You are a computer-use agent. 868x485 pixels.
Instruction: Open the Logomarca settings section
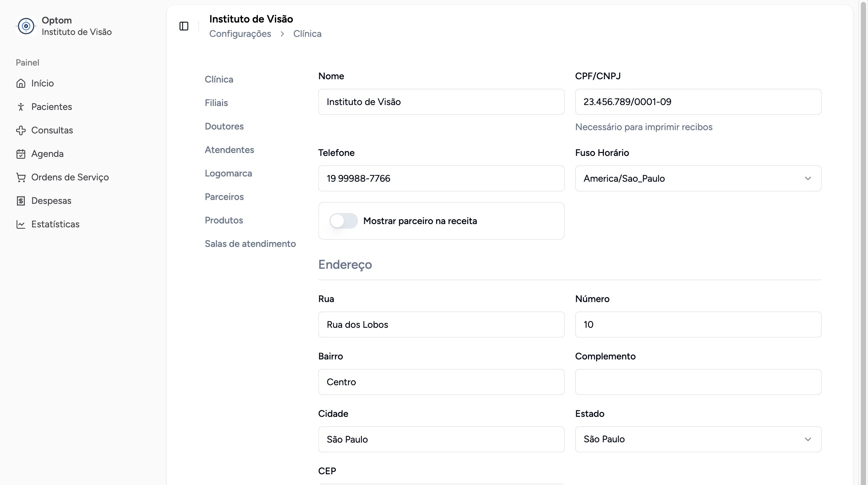228,173
